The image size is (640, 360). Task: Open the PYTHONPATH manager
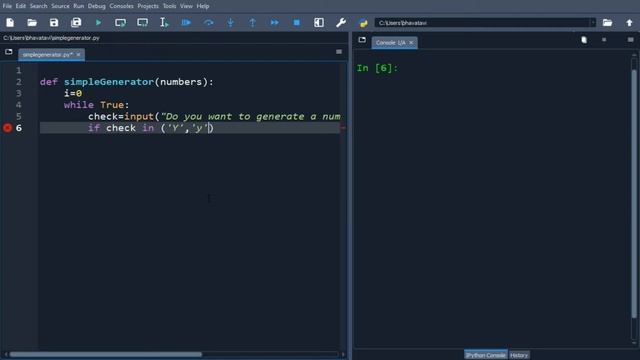[x=363, y=23]
